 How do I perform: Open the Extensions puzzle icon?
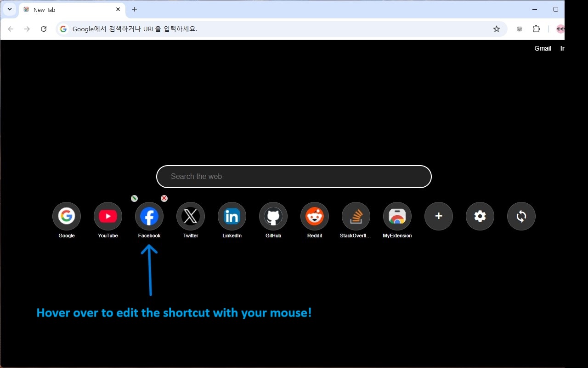(x=536, y=29)
